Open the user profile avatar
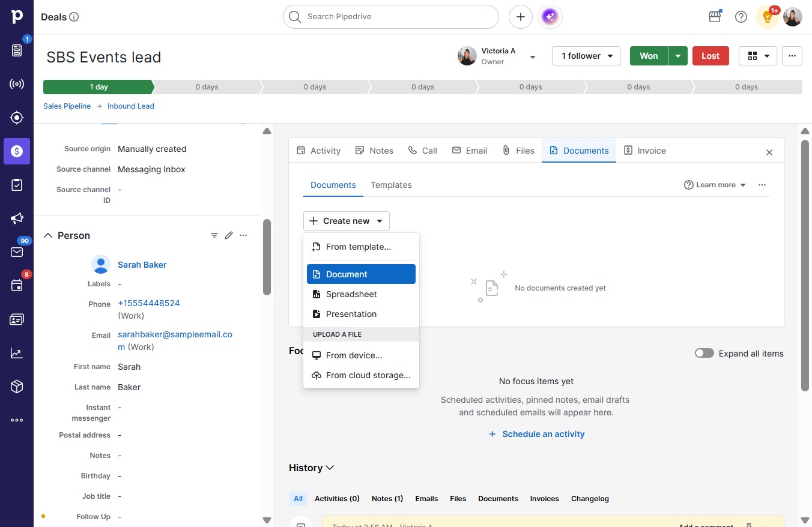Viewport: 812px width, 527px height. click(793, 17)
